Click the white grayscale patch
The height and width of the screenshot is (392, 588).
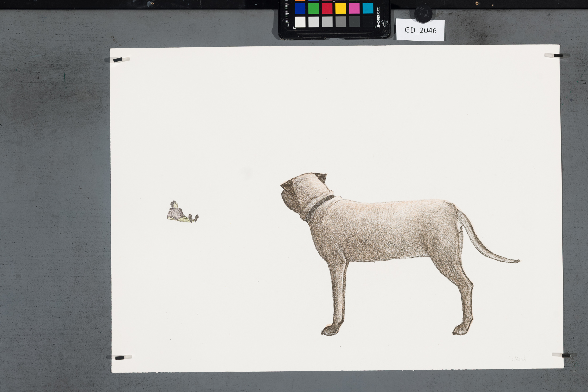pyautogui.click(x=300, y=22)
